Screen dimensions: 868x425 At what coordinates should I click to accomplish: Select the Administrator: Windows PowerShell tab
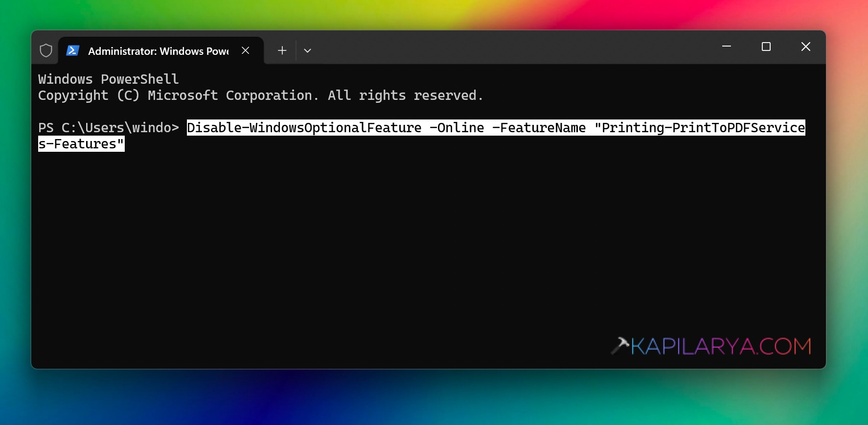click(161, 50)
